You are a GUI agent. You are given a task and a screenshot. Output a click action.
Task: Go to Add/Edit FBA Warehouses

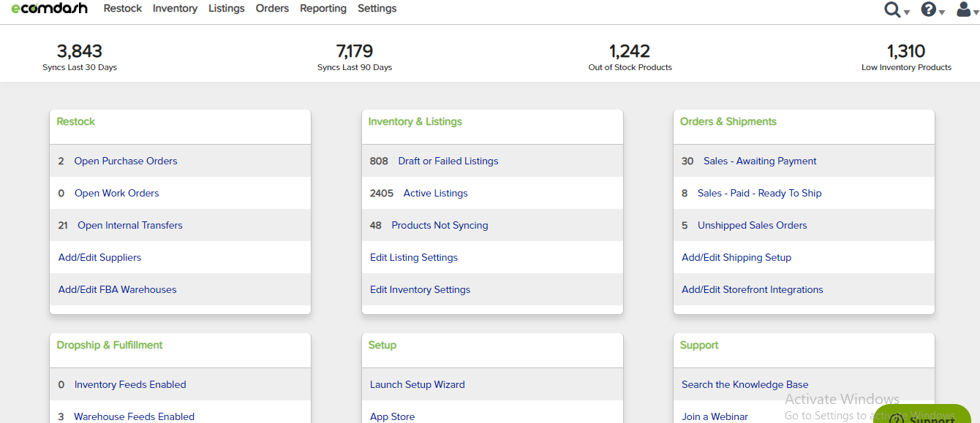(x=117, y=289)
